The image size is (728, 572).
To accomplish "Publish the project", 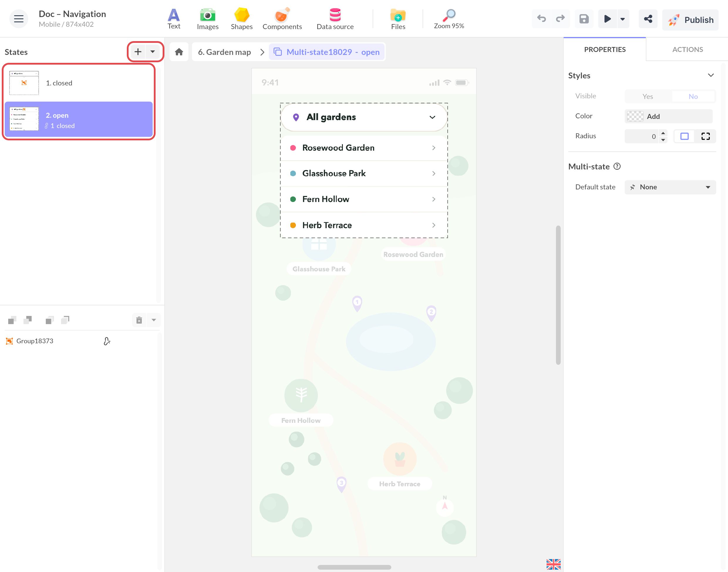I will tap(690, 20).
